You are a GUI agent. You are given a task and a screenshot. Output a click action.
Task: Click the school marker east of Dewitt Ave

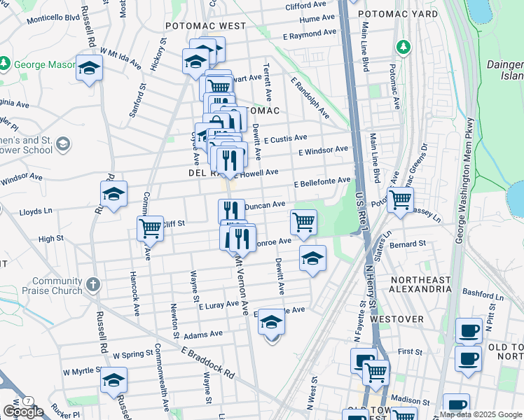[312, 258]
